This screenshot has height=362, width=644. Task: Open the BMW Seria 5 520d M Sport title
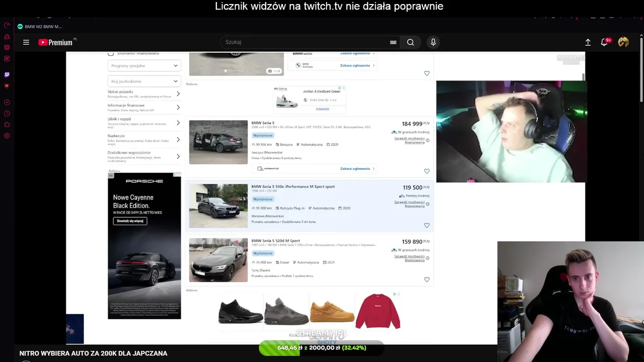pos(276,241)
